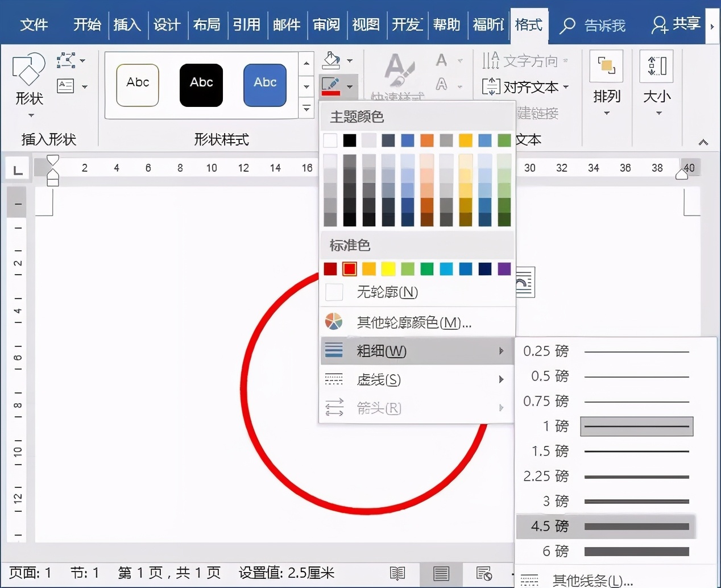Select the 2.25 pt line weight
This screenshot has height=588, width=721.
tap(607, 477)
